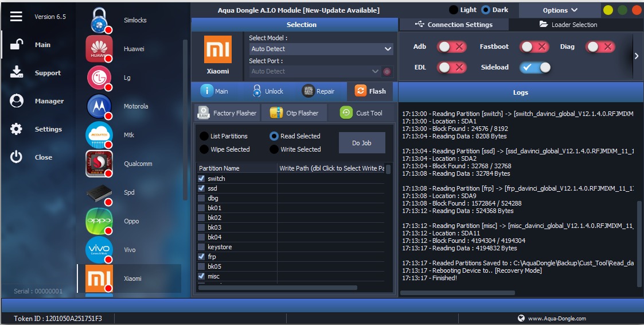
Task: Select the List Partitions radio option
Action: (204, 136)
